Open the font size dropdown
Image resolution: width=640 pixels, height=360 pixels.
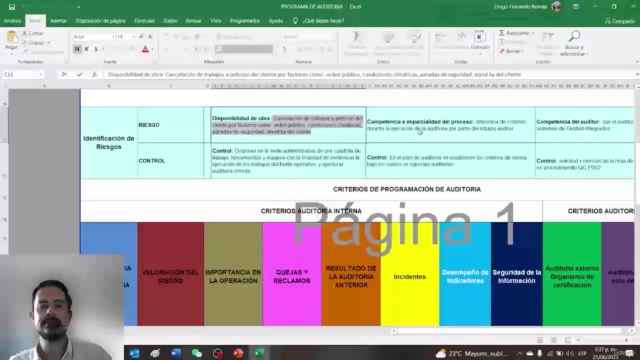(x=133, y=37)
